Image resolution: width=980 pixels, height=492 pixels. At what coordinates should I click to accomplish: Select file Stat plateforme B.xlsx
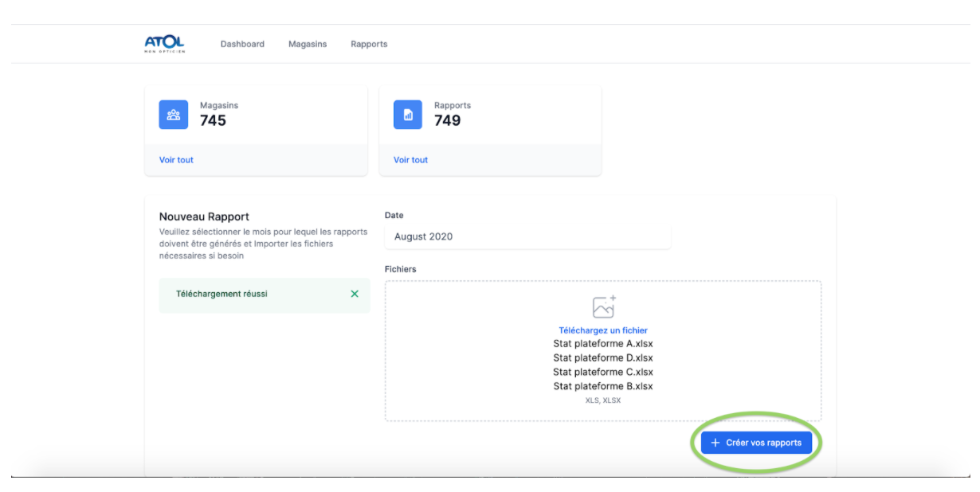(x=603, y=386)
